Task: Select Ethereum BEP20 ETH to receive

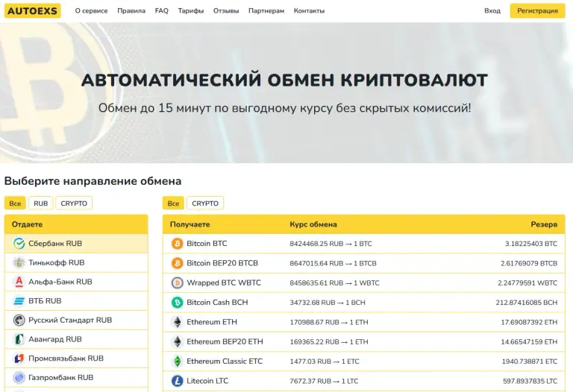Action: pos(364,341)
